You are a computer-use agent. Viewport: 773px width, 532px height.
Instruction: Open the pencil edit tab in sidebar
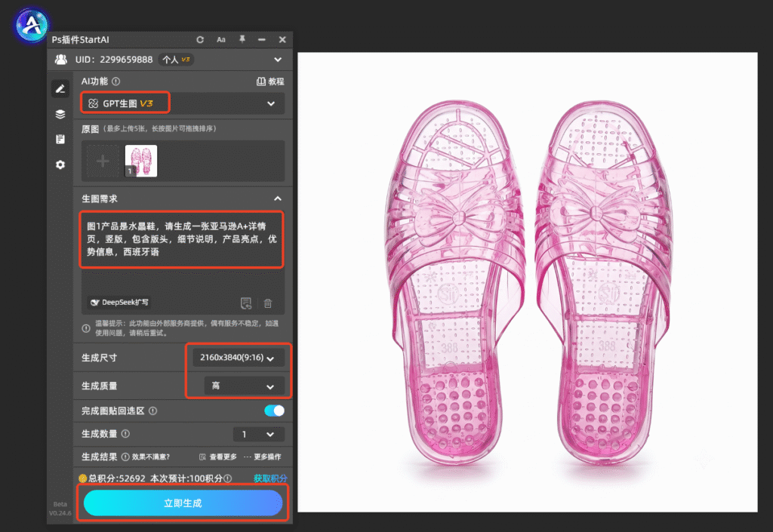60,89
